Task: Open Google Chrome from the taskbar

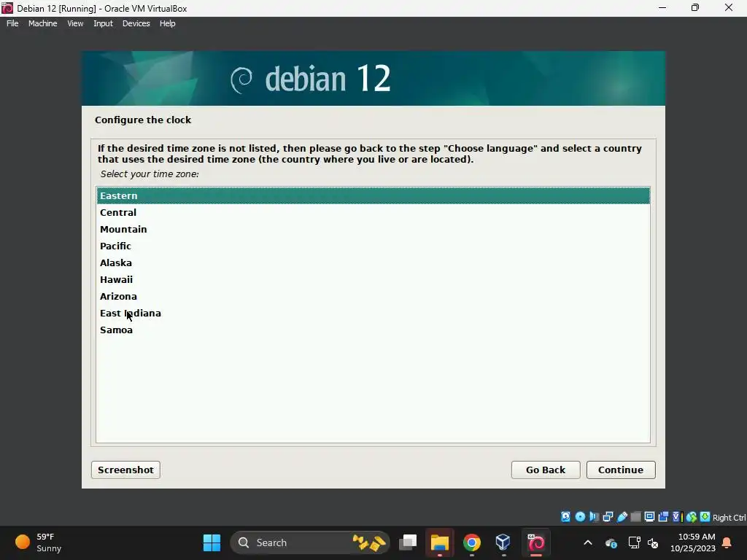Action: tap(472, 542)
